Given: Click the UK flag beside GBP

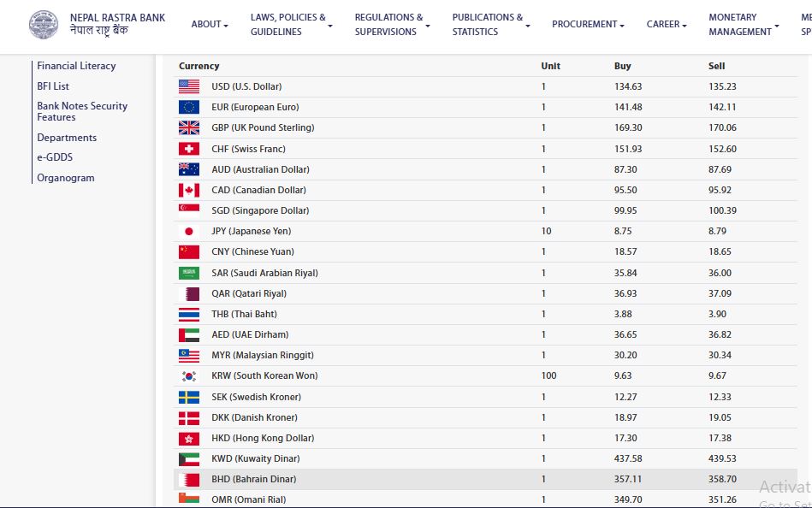Looking at the screenshot, I should tap(189, 127).
